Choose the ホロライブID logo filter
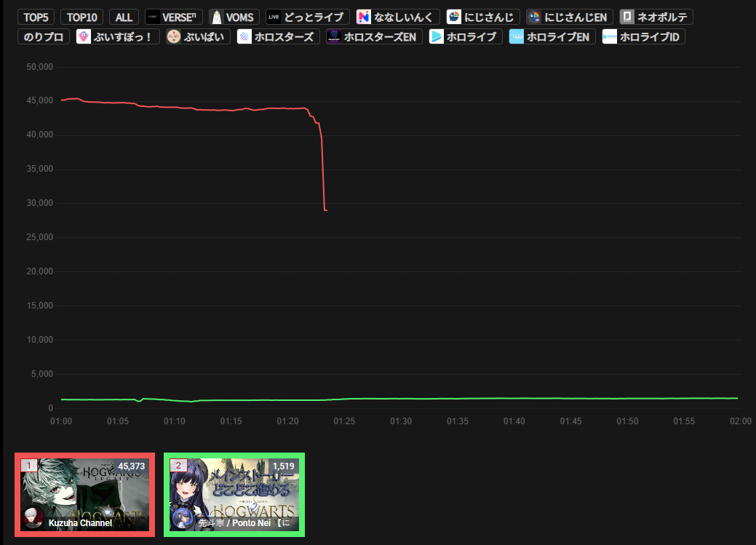Screen dimensions: 756x545 pyautogui.click(x=644, y=36)
